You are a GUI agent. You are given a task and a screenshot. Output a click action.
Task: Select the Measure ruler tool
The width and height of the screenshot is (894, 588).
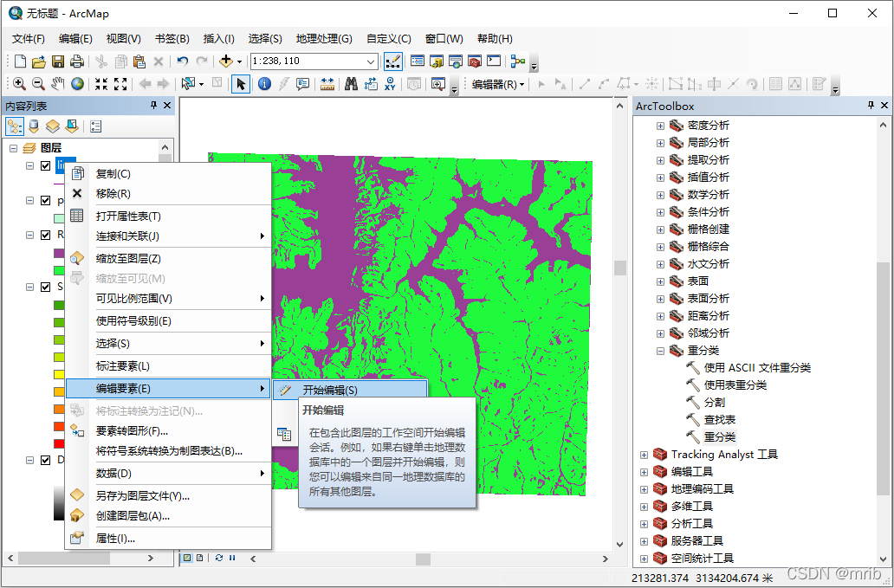[327, 84]
